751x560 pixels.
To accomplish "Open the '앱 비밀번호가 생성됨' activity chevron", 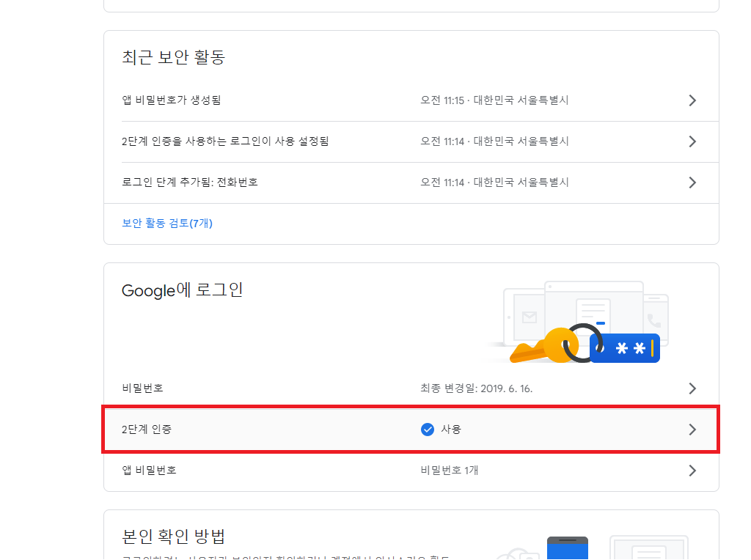I will point(692,100).
